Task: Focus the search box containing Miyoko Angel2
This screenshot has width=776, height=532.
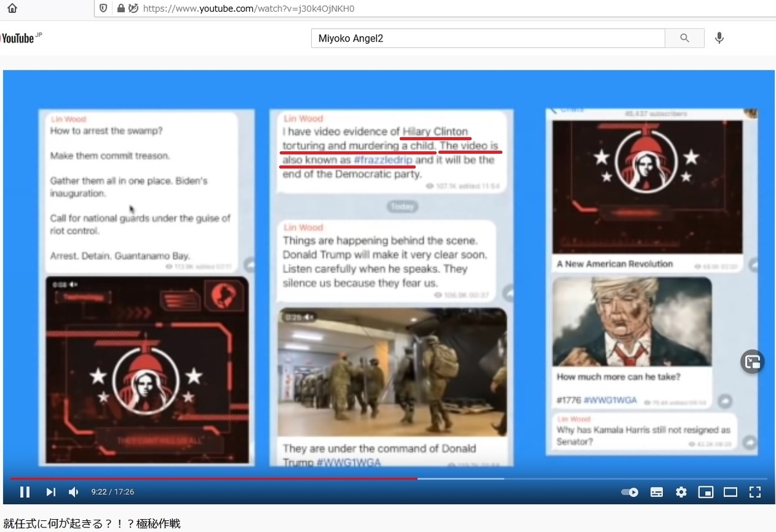Action: [x=488, y=38]
